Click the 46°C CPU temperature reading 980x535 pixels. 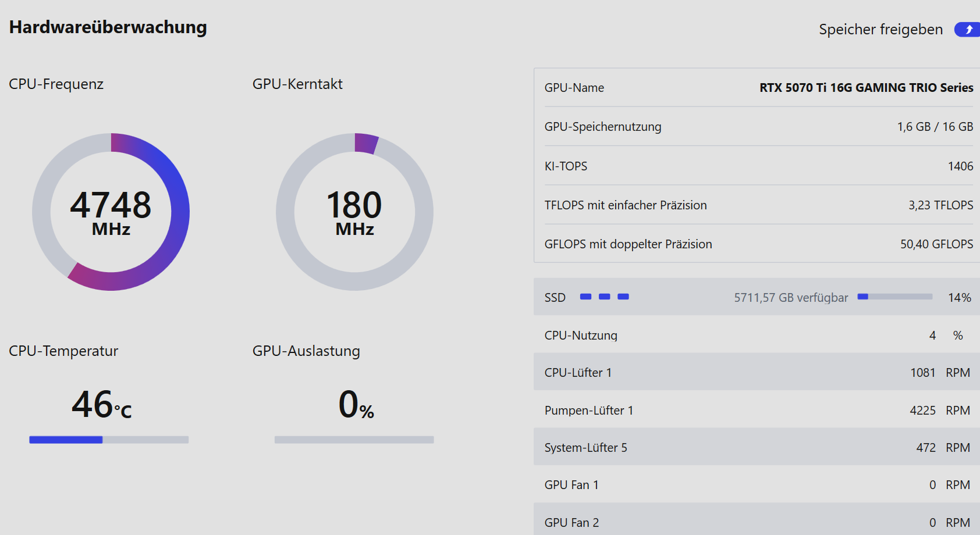coord(102,405)
